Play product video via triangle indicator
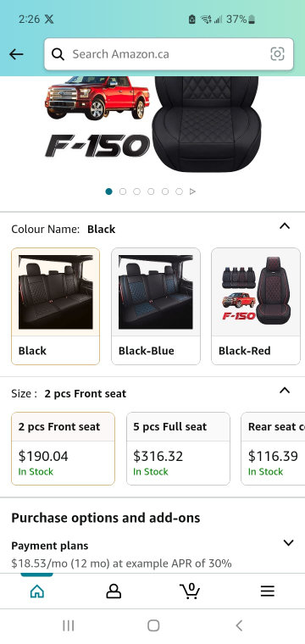 coord(192,192)
